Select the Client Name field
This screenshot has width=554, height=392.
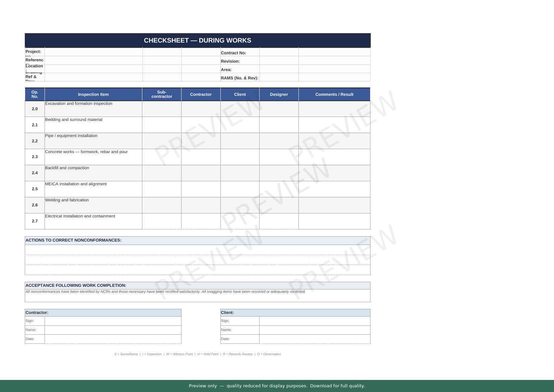[x=315, y=330]
